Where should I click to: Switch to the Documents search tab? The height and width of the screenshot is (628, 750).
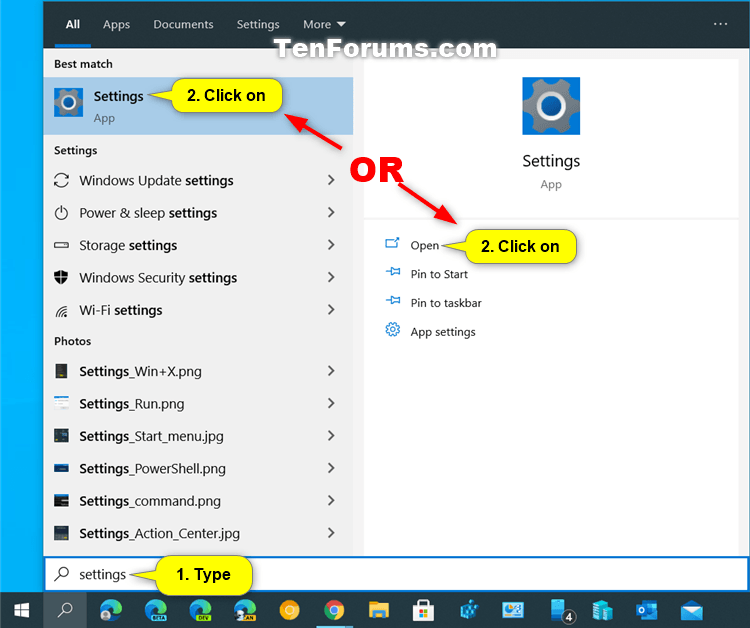click(x=183, y=24)
